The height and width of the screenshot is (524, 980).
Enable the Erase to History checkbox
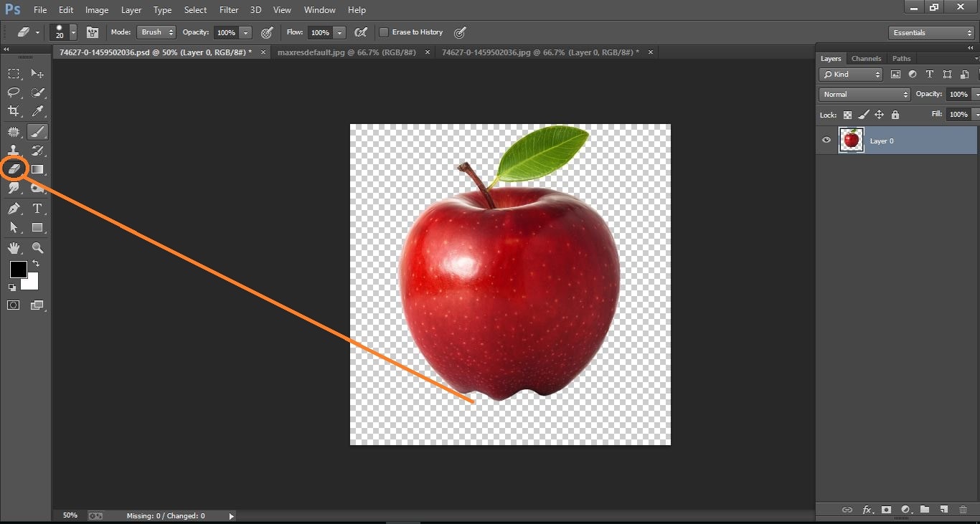(x=385, y=32)
